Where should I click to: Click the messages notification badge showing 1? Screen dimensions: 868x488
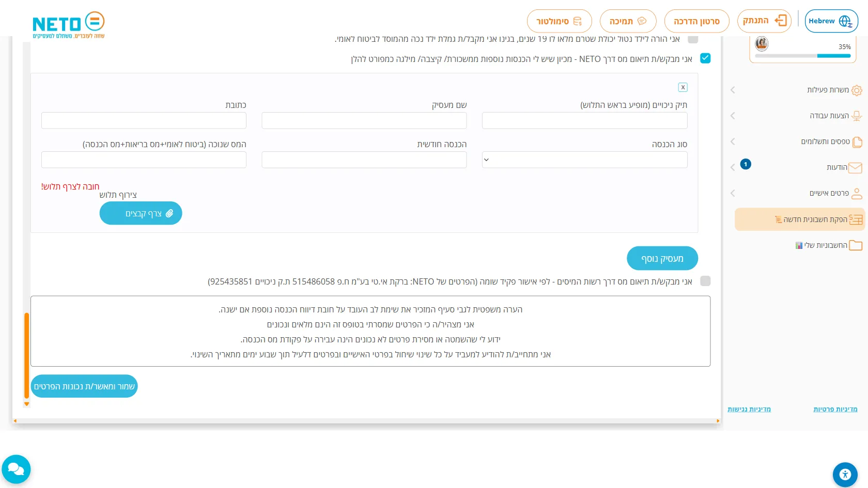[x=746, y=164]
